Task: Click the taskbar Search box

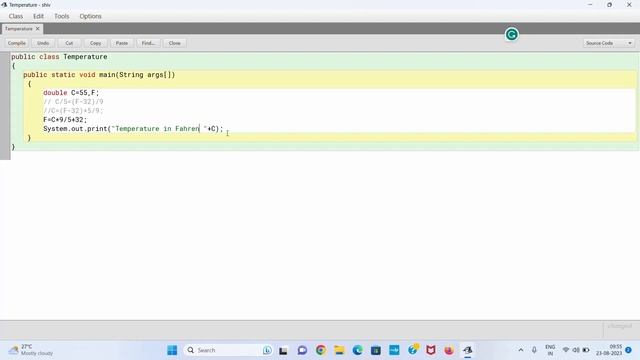Action: [228, 350]
